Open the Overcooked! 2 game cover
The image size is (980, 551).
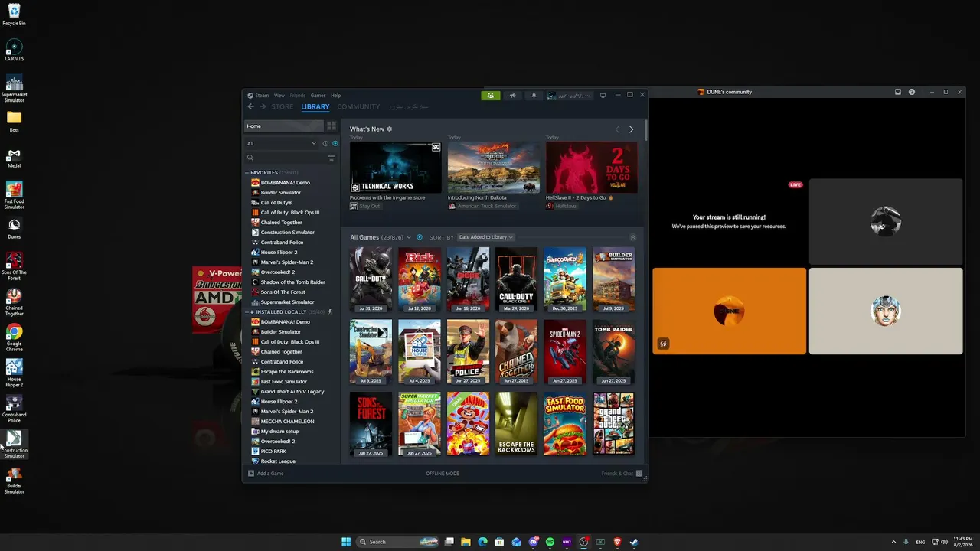click(565, 279)
